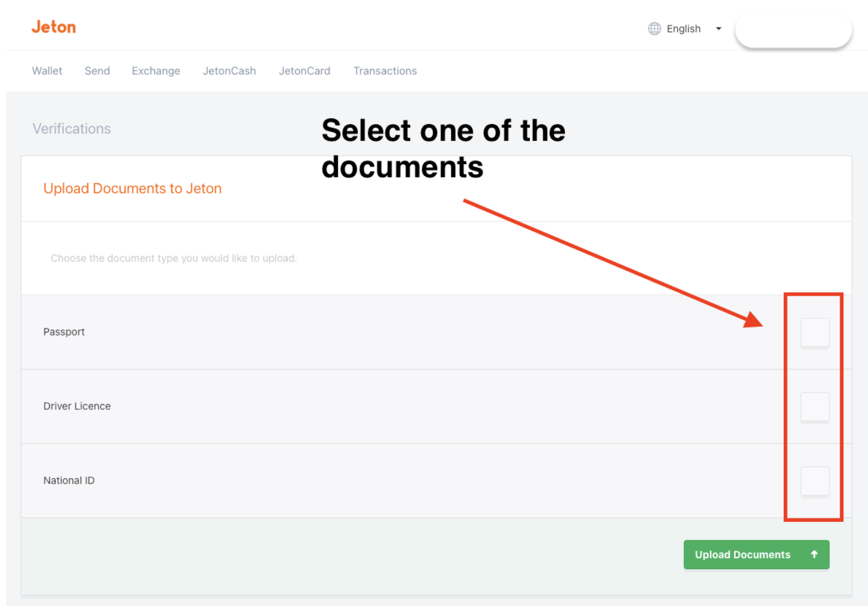Click the globe language icon
Screen dimensions: 868x606
[654, 29]
